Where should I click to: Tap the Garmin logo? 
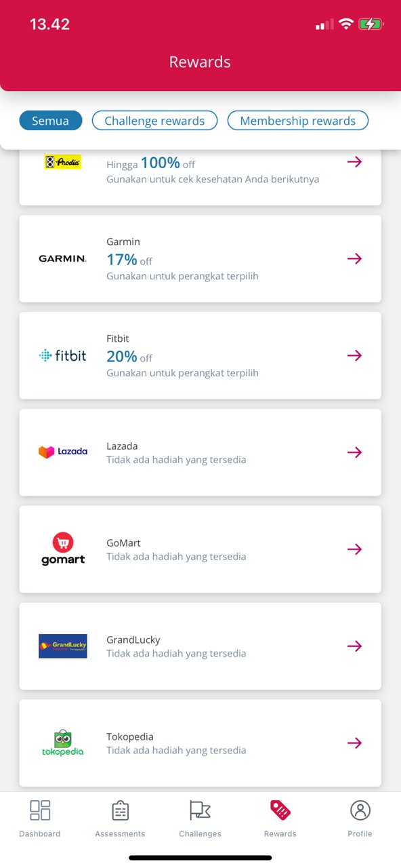pyautogui.click(x=62, y=258)
